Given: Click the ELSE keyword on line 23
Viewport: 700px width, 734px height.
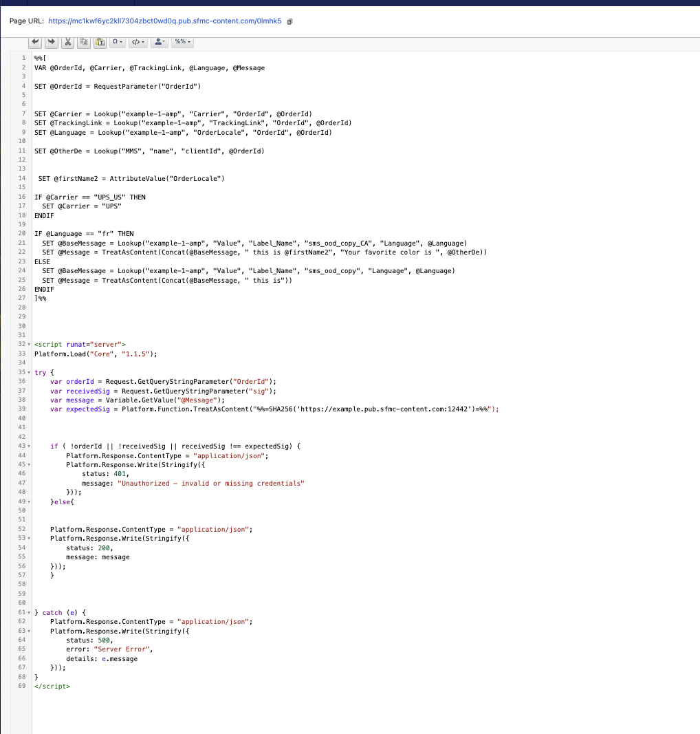Looking at the screenshot, I should (42, 261).
